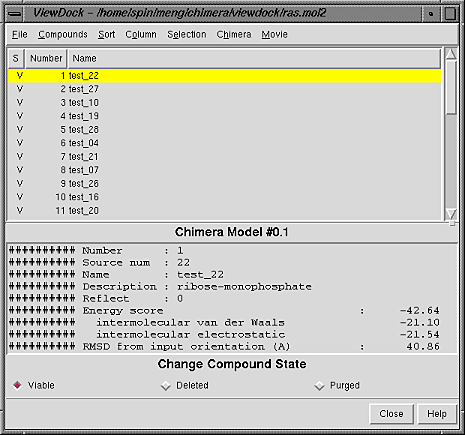This screenshot has width=465, height=435.
Task: Select the Purged radio button
Action: [319, 386]
